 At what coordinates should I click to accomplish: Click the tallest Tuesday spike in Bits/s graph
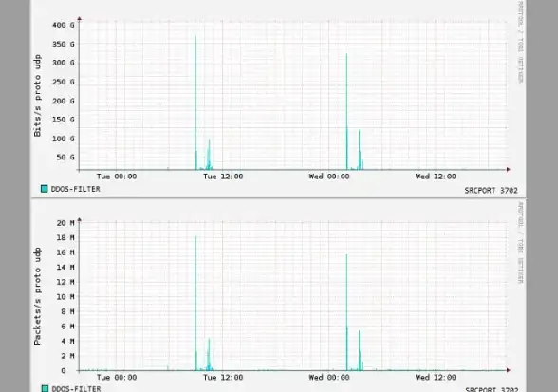tap(195, 103)
